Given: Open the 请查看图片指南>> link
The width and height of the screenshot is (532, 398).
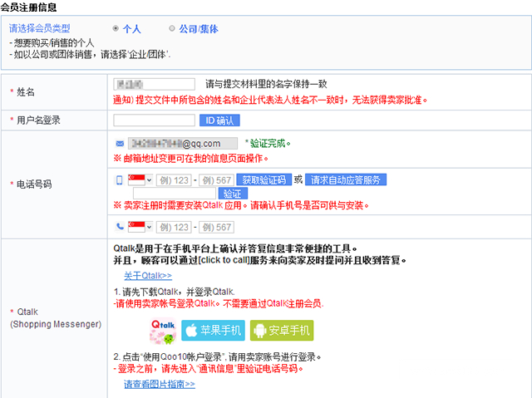Looking at the screenshot, I should tap(159, 384).
